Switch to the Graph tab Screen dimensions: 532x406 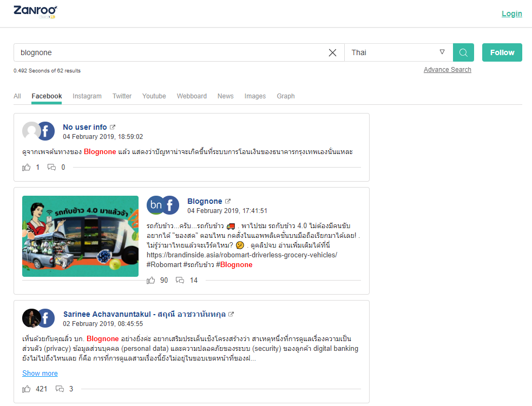pos(286,96)
